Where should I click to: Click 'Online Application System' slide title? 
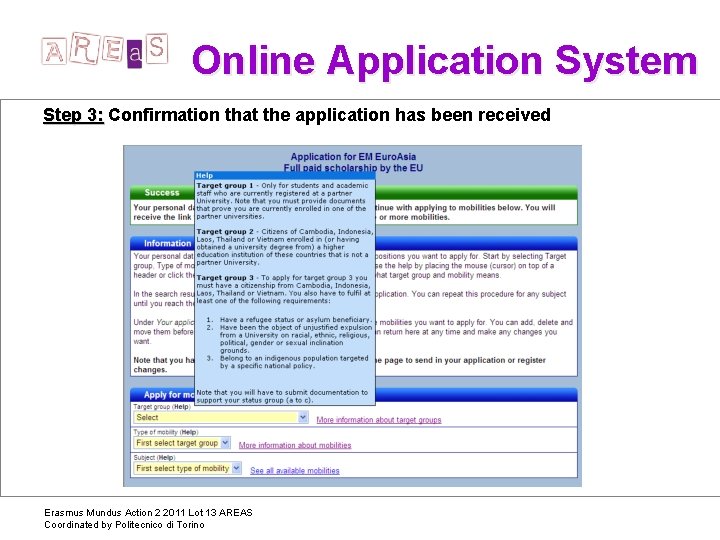pyautogui.click(x=444, y=60)
